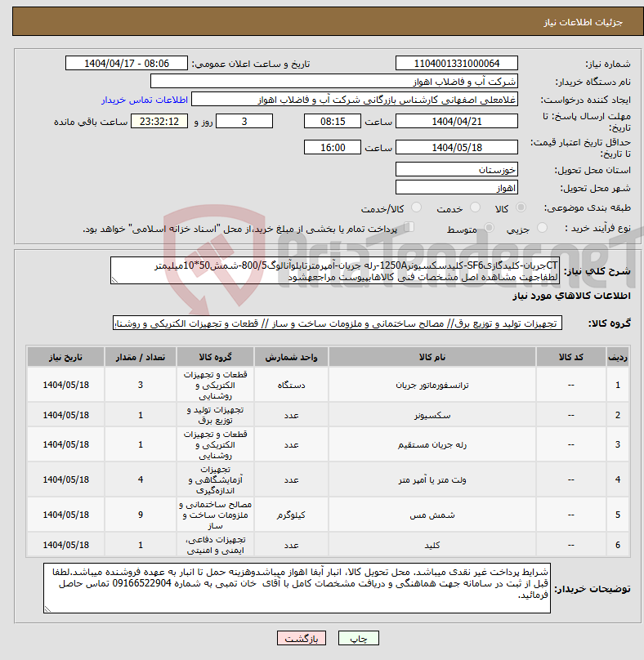
Task: Click the تعداد / مقدار column header
Action: [x=141, y=357]
